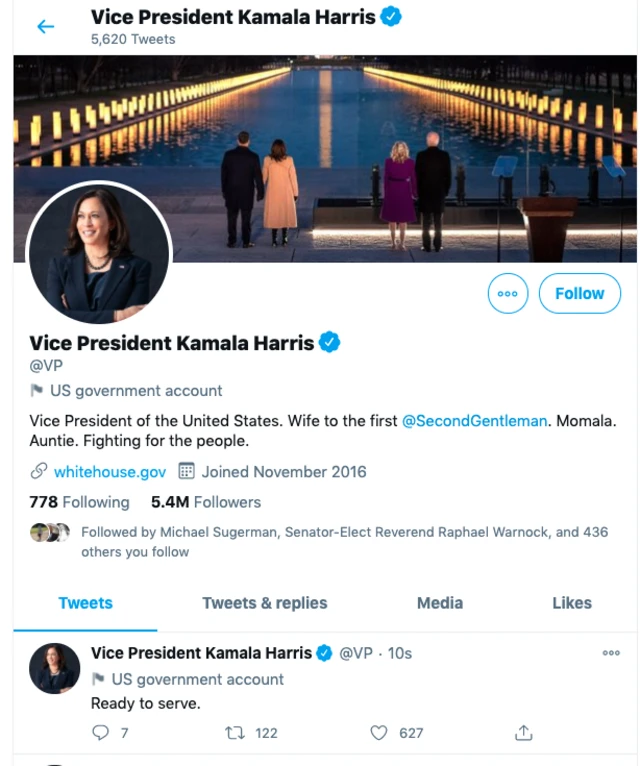The image size is (640, 766).
Task: View the 5.4M Followers list
Action: coord(206,502)
